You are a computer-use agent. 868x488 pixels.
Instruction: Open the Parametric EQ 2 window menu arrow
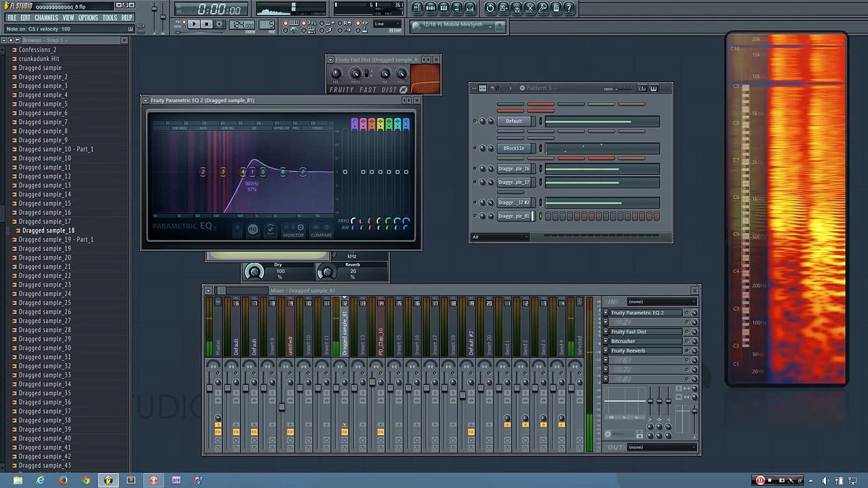pyautogui.click(x=145, y=100)
